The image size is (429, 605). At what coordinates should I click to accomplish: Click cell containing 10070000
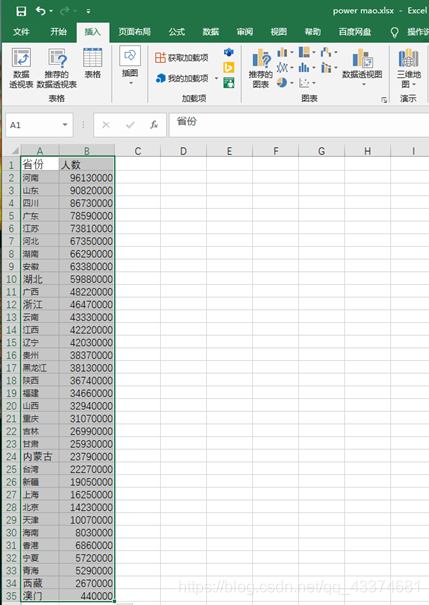[x=86, y=520]
